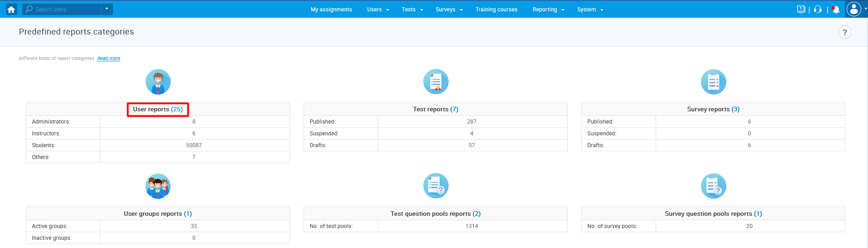This screenshot has width=868, height=248.
Task: Click the Test question pools icon
Action: coord(436,186)
